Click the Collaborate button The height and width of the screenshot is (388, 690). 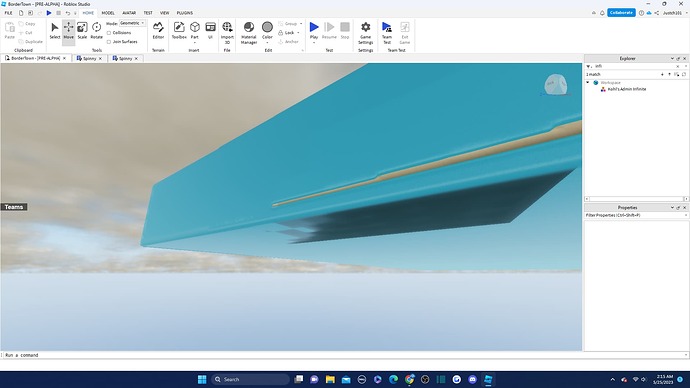coord(621,13)
